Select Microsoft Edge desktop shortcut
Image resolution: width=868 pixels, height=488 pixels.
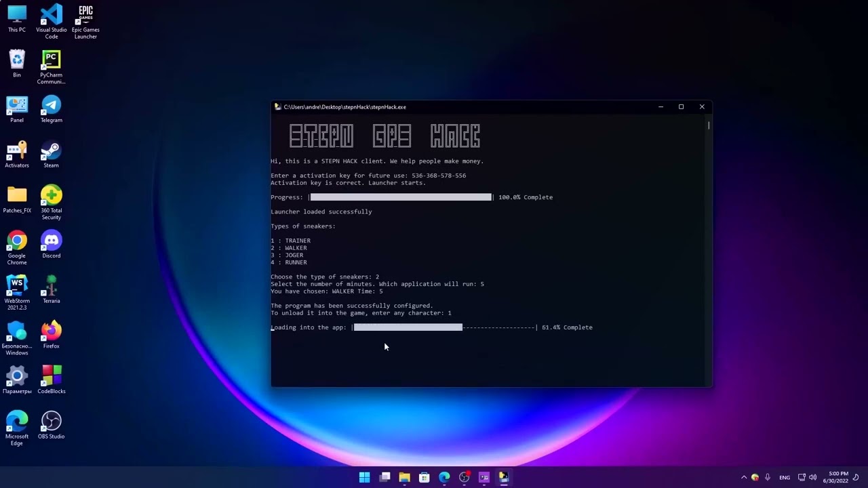(17, 428)
